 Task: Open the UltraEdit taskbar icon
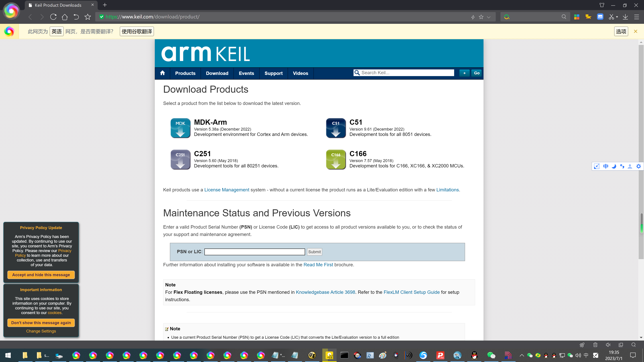pos(312,355)
